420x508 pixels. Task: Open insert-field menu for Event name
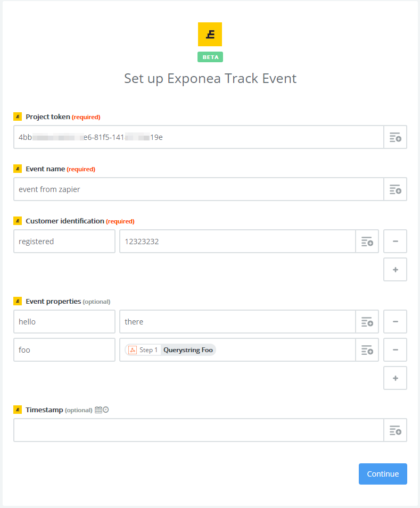[x=395, y=189]
